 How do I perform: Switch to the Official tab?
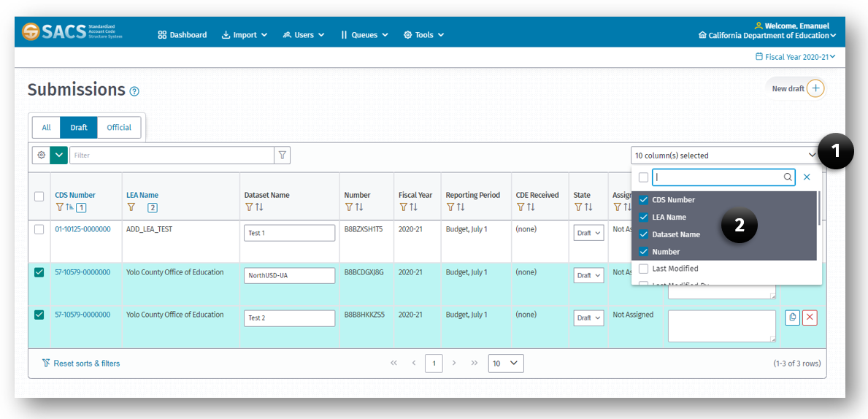(119, 127)
